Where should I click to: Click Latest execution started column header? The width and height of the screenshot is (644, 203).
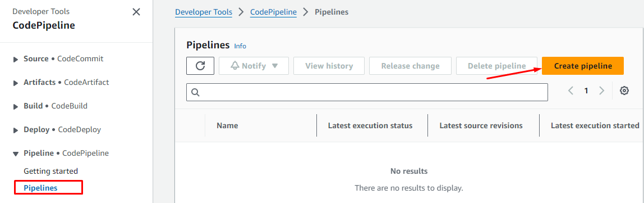point(595,125)
